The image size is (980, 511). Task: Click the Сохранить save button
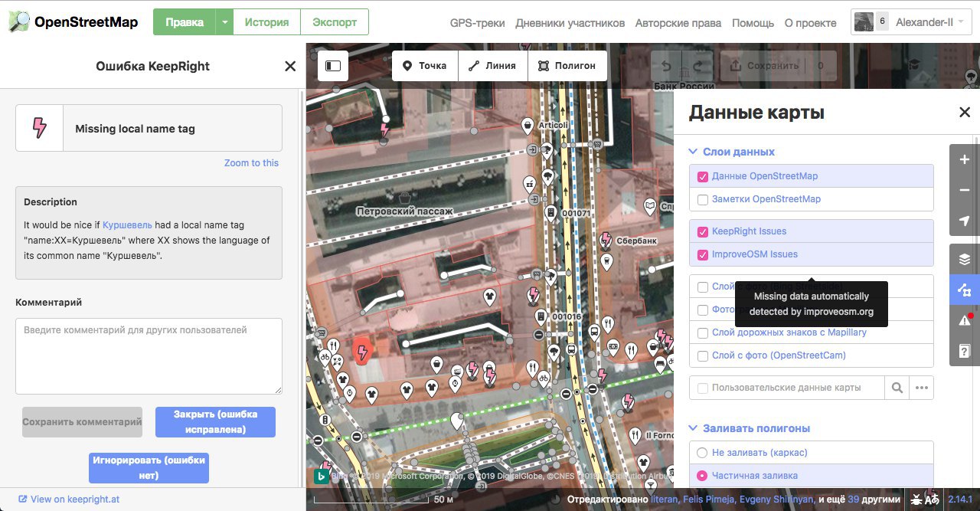click(x=778, y=66)
